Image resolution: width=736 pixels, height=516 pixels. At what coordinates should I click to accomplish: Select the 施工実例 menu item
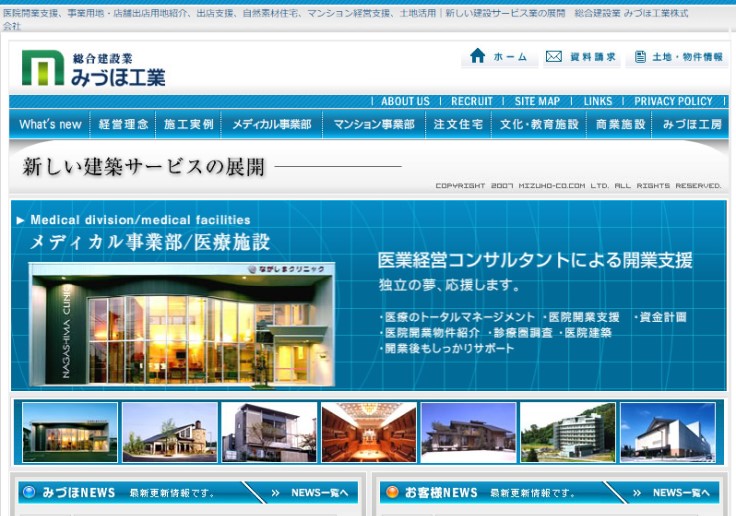188,124
